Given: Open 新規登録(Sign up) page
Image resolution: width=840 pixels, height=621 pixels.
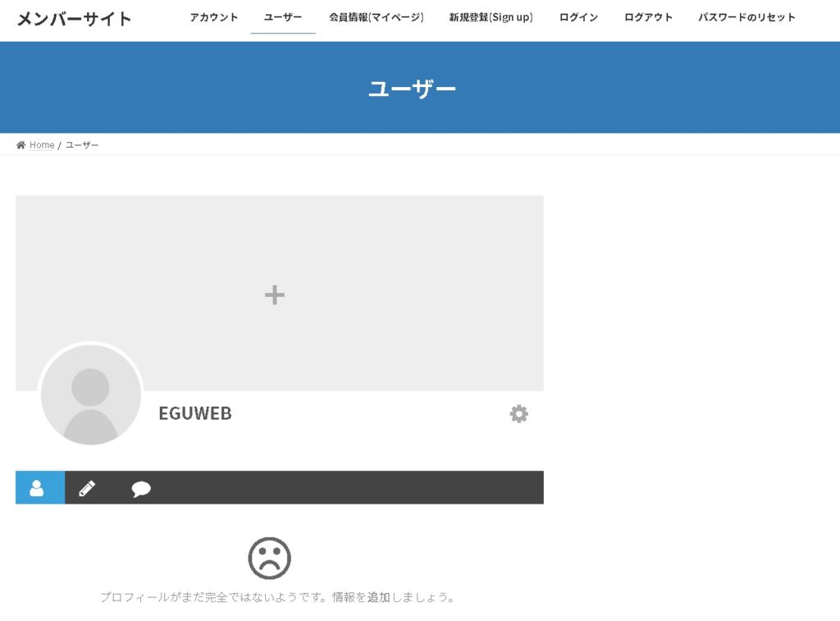Looking at the screenshot, I should point(491,17).
